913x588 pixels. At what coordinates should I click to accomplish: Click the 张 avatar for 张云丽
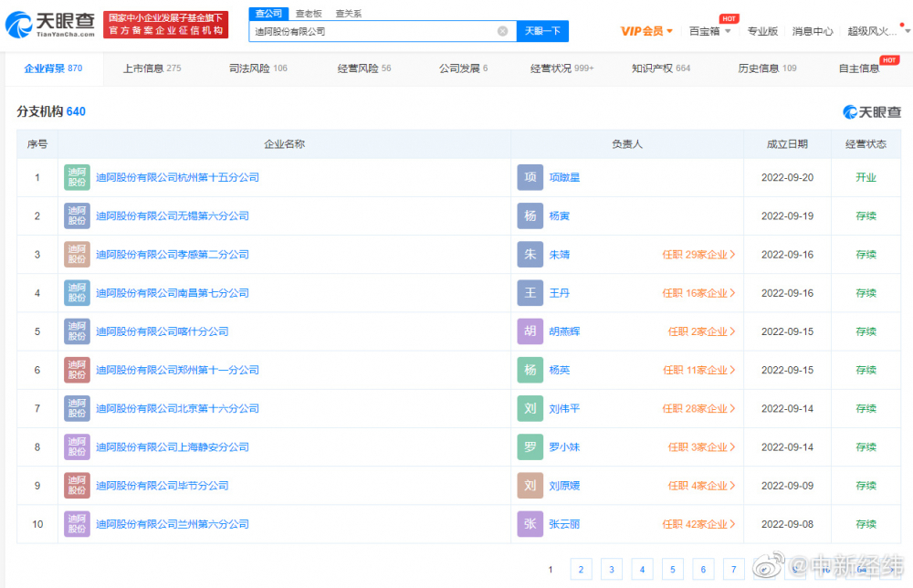530,524
